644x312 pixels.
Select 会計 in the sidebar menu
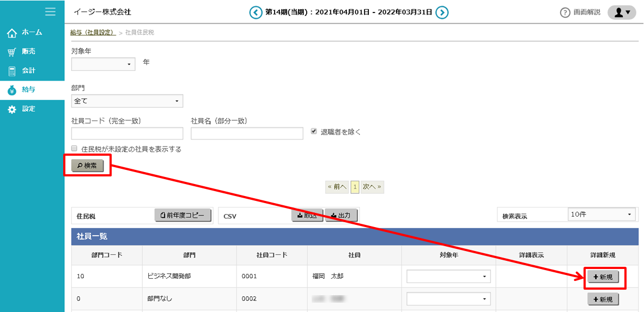(x=28, y=70)
